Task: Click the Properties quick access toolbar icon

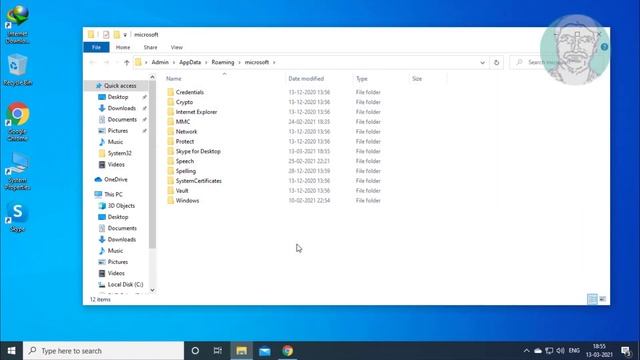Action: click(106, 35)
